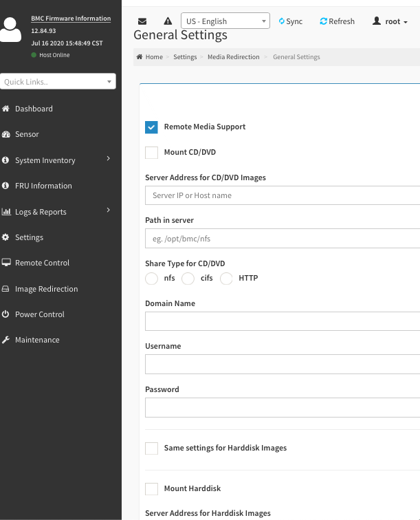Image resolution: width=420 pixels, height=520 pixels.
Task: Select the nfs share type radio button
Action: tap(151, 279)
